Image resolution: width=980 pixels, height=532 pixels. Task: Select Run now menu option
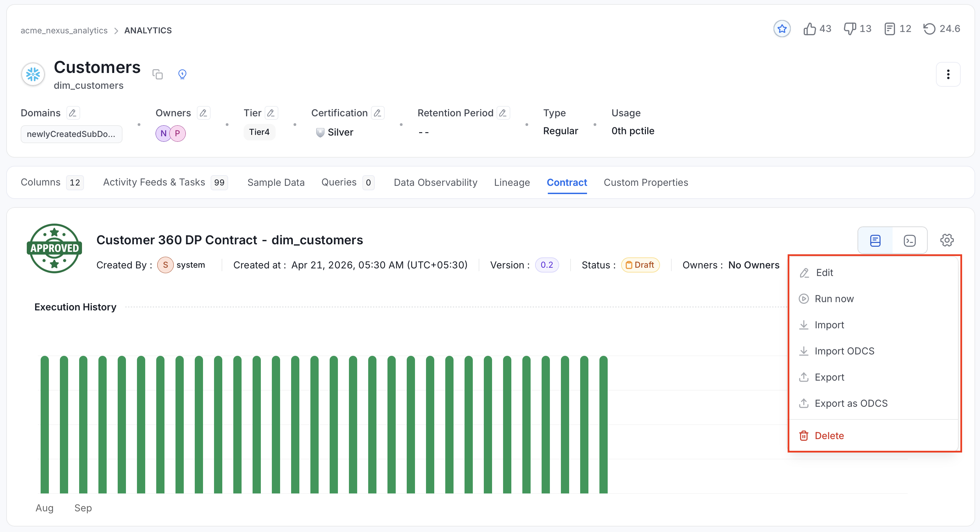(873, 299)
